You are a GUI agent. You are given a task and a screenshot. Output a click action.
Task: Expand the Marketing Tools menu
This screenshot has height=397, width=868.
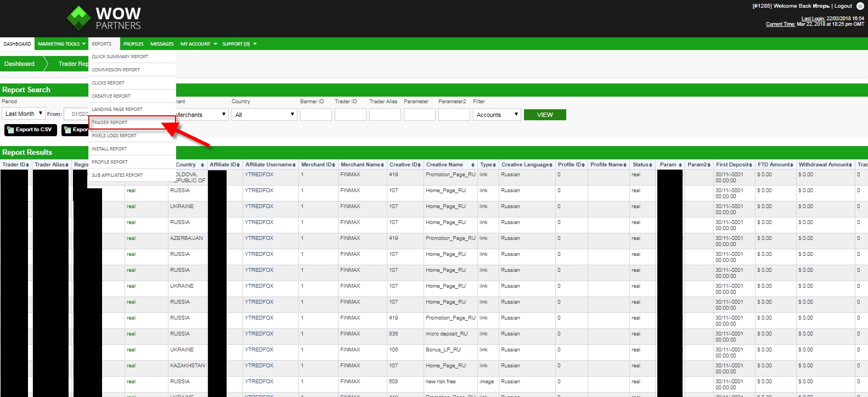(x=61, y=44)
